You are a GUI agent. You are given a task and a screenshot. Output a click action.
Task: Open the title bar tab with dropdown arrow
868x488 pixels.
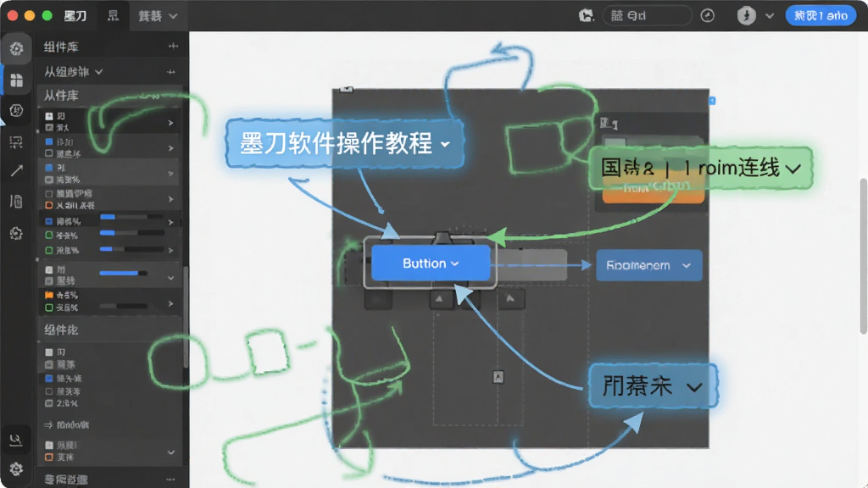(157, 16)
